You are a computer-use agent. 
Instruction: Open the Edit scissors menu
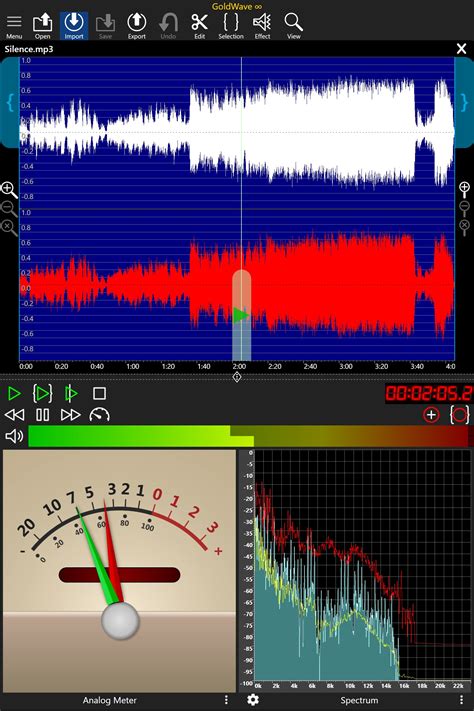pos(200,26)
